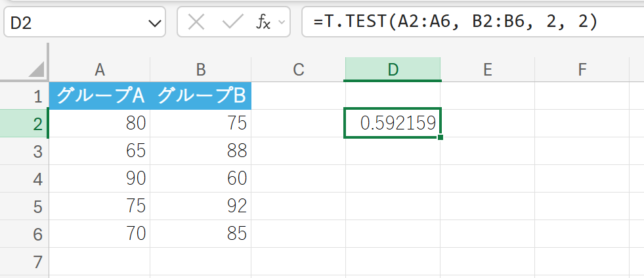
Task: Click the fill handle of cell D2
Action: pyautogui.click(x=440, y=137)
